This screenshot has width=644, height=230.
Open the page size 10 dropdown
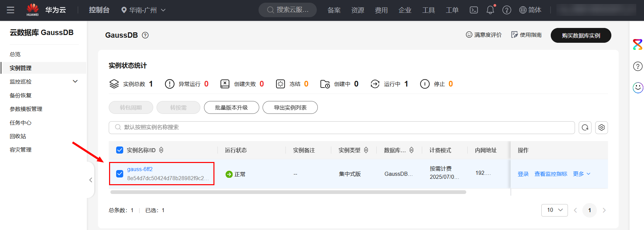click(x=554, y=210)
